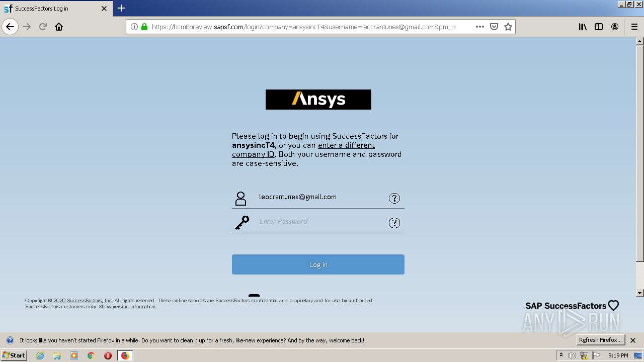Show hidden system tray icons
The width and height of the screenshot is (644, 362).
click(x=561, y=355)
